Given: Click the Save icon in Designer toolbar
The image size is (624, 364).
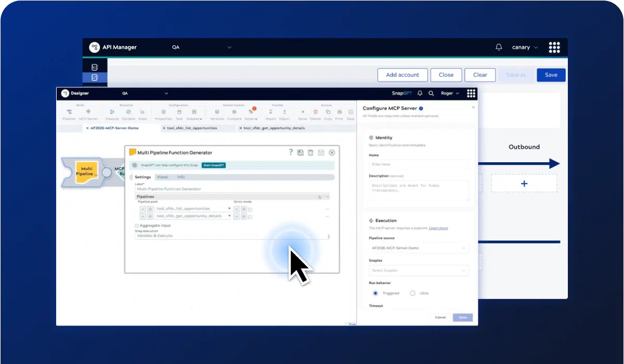Looking at the screenshot, I should pos(350,112).
